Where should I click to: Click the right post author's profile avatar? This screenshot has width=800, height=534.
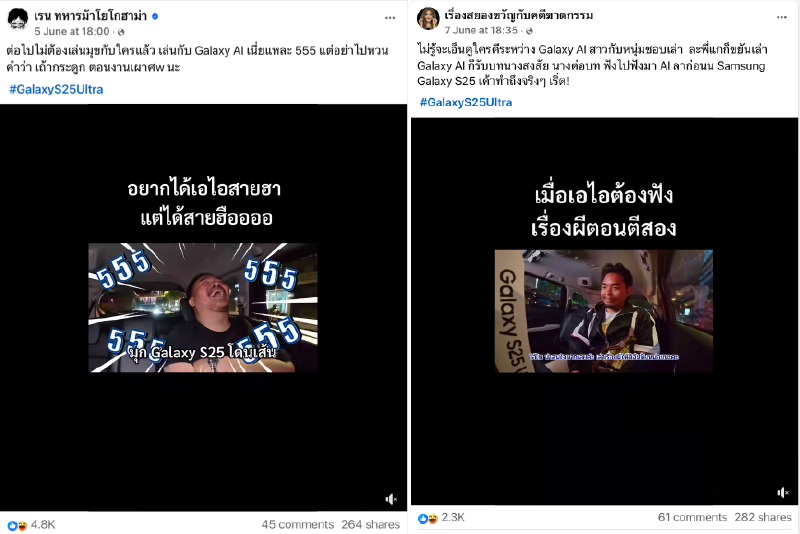click(x=428, y=18)
